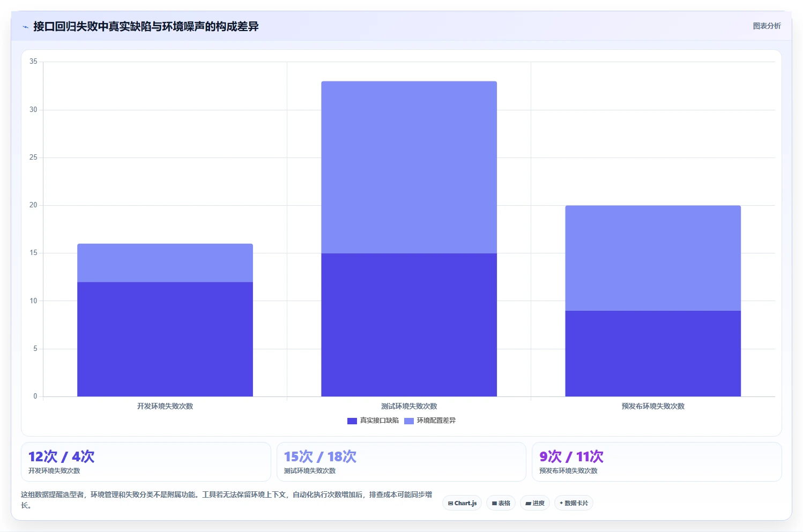Click the y-axis tick value 25
The height and width of the screenshot is (532, 803).
tap(33, 158)
